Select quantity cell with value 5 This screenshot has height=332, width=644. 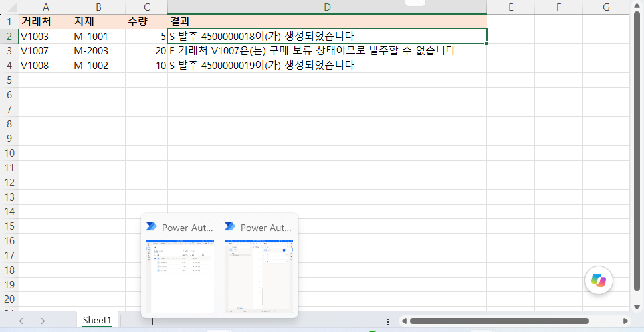coord(147,36)
